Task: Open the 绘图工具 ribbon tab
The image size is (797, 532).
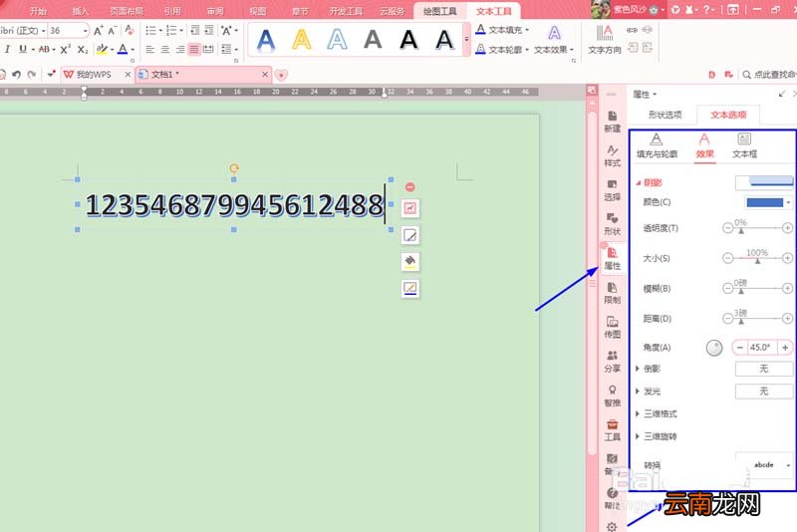Action: click(439, 11)
